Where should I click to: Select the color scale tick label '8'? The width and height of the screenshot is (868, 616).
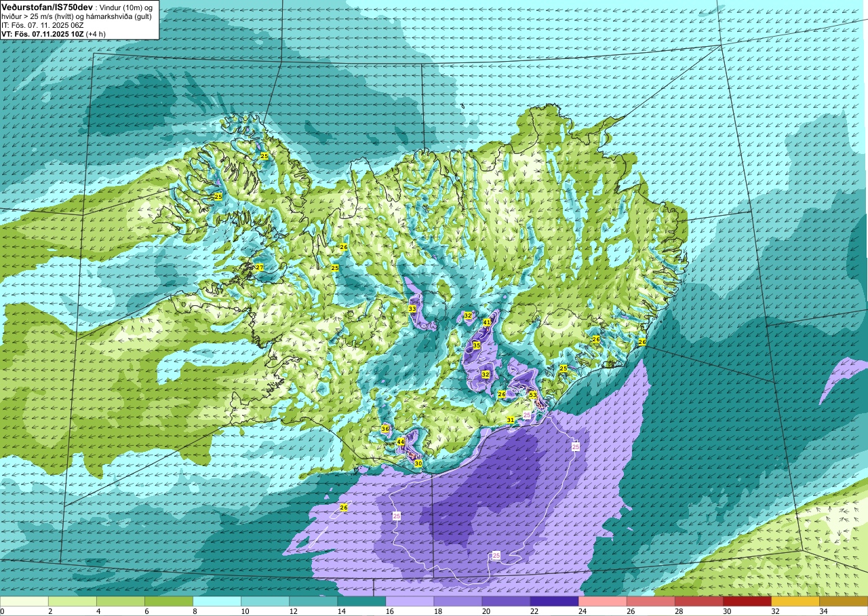(x=194, y=611)
